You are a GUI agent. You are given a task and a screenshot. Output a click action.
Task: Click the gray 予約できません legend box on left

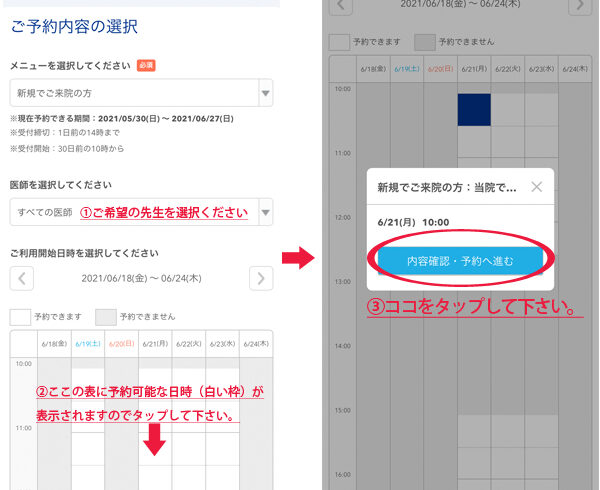pos(106,317)
